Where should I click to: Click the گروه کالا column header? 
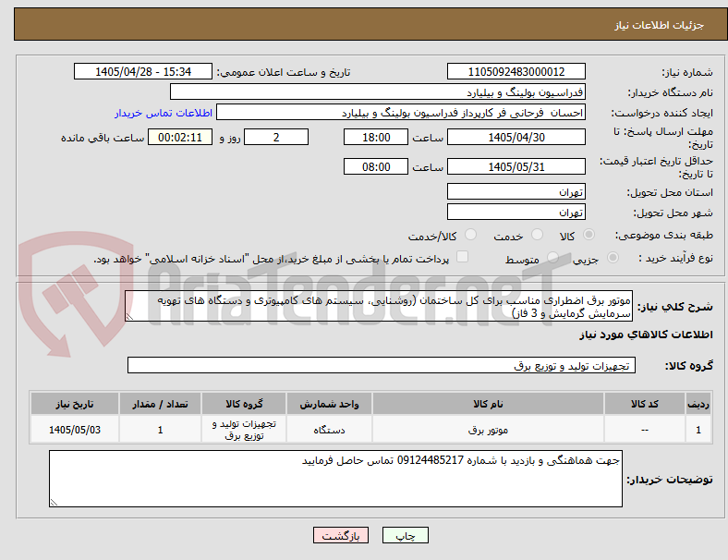point(244,404)
